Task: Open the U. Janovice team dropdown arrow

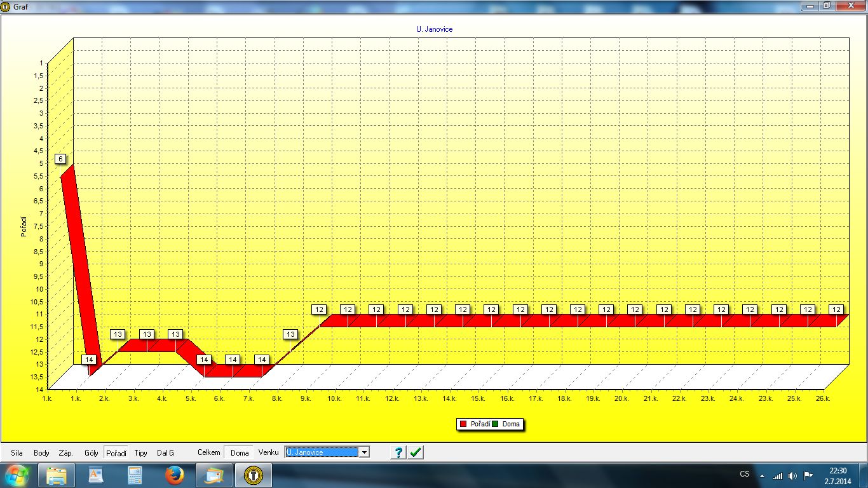Action: coord(364,452)
